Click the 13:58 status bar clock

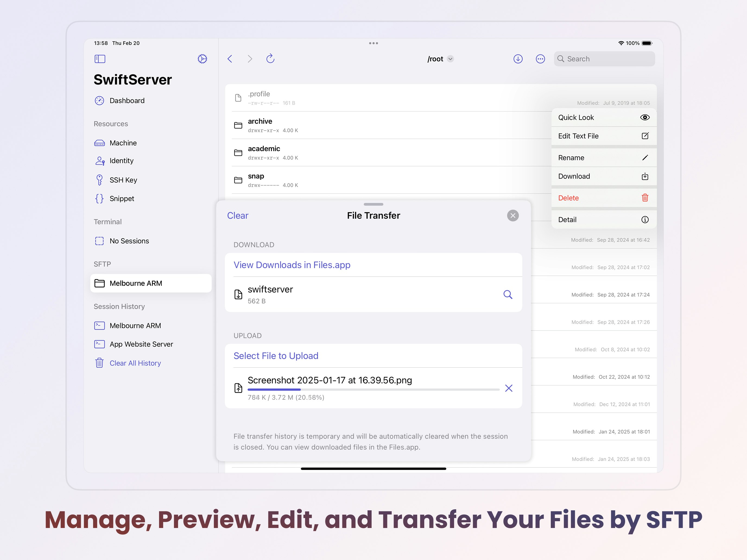coord(101,43)
